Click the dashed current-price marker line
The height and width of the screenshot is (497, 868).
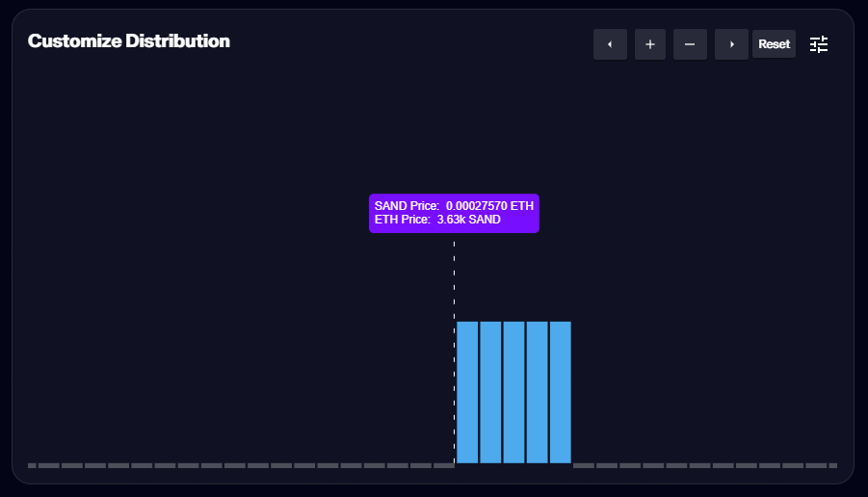click(454, 352)
